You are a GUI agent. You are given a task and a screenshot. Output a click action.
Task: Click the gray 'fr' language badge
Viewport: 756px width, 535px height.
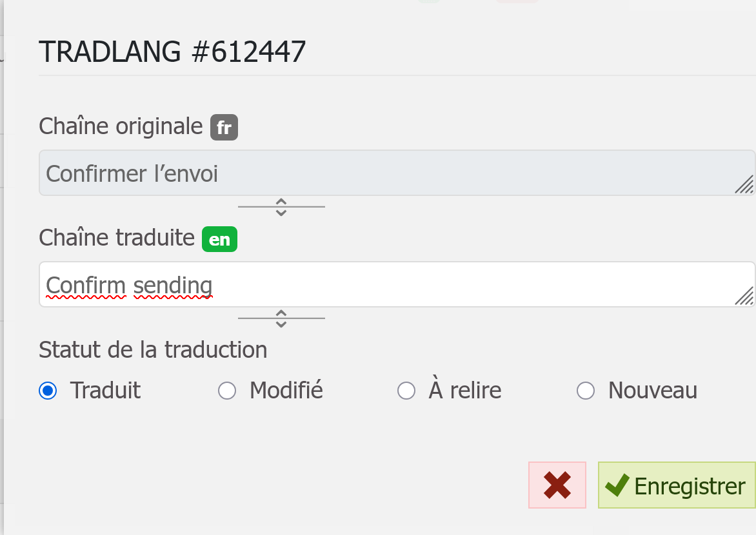(224, 128)
